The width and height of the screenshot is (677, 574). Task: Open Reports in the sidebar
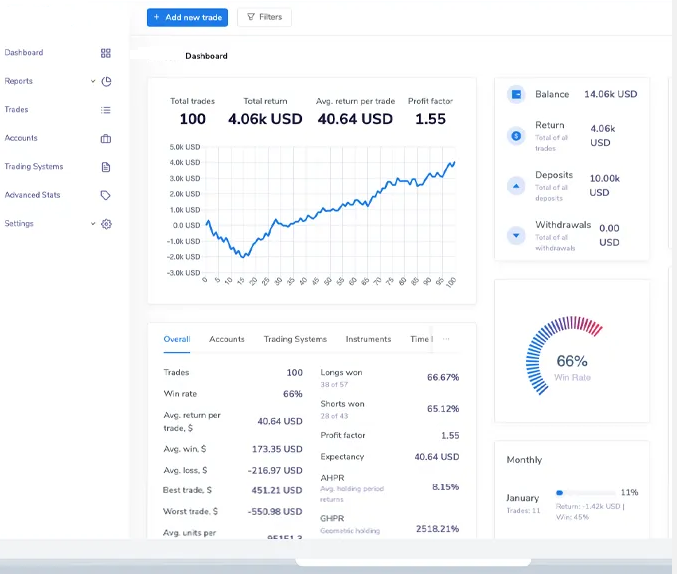[x=19, y=81]
